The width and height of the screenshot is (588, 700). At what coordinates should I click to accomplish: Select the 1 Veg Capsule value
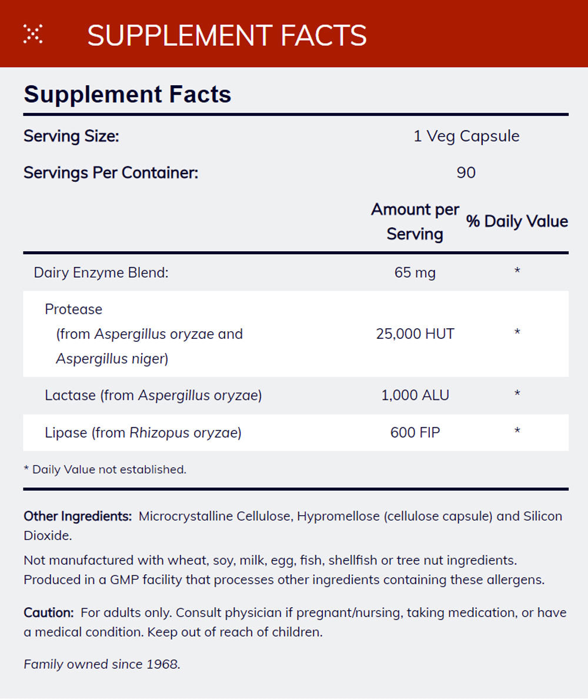[466, 136]
